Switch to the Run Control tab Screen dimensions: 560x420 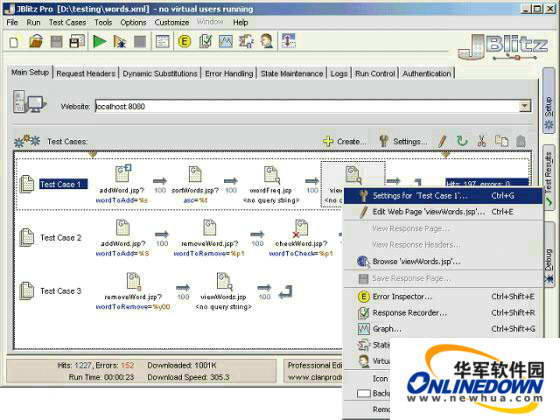(375, 74)
